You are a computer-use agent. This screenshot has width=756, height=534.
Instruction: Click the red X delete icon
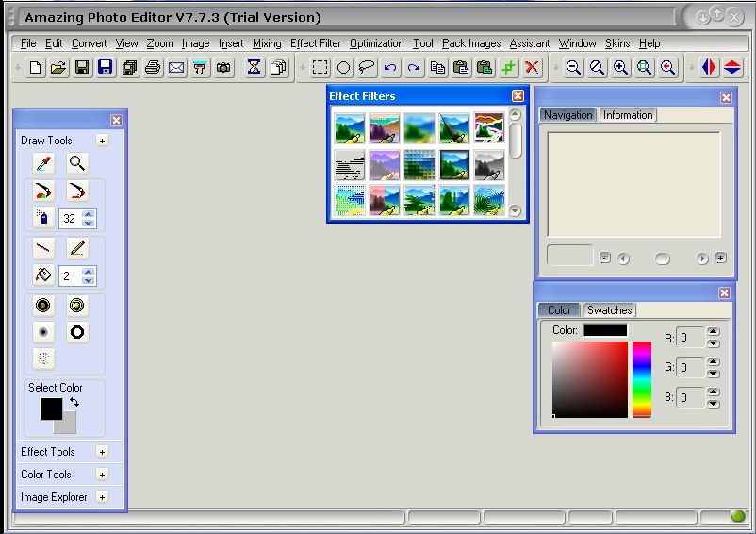tap(532, 68)
